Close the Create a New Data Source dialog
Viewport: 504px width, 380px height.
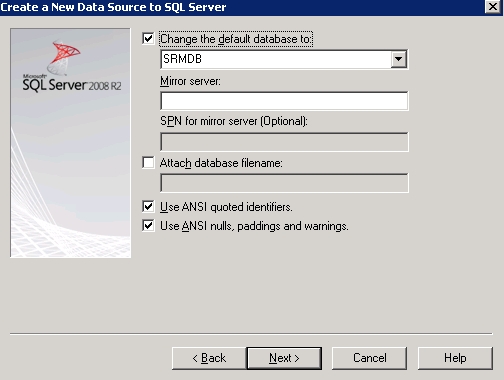coord(493,7)
